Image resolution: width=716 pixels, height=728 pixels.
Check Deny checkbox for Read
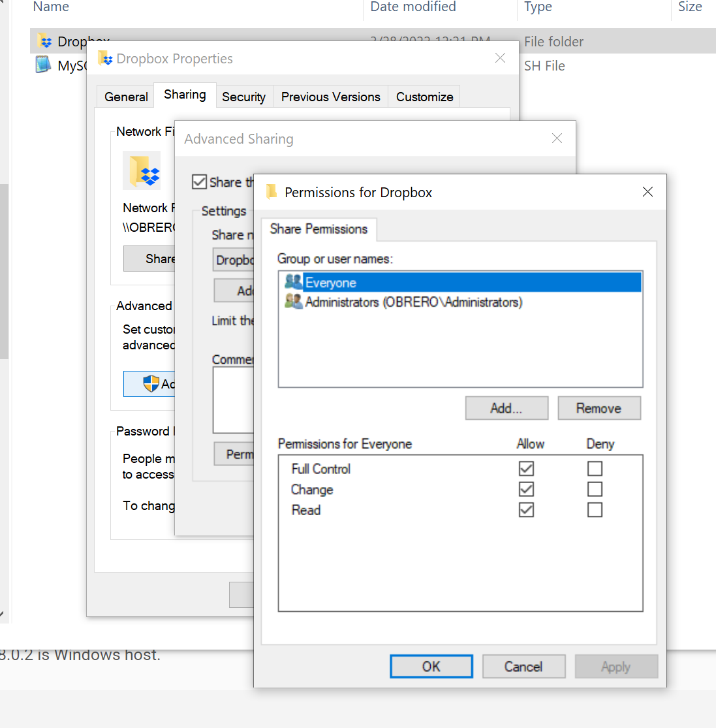click(x=595, y=510)
